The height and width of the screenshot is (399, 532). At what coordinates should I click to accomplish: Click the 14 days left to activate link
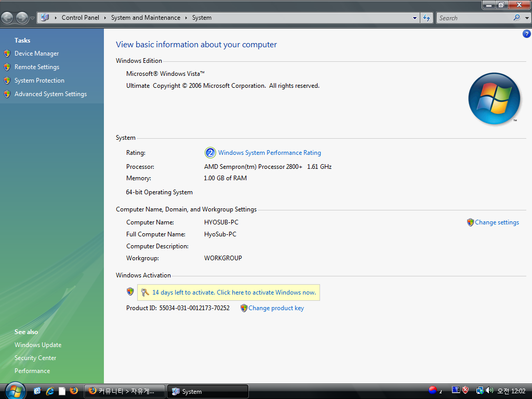[x=234, y=292]
